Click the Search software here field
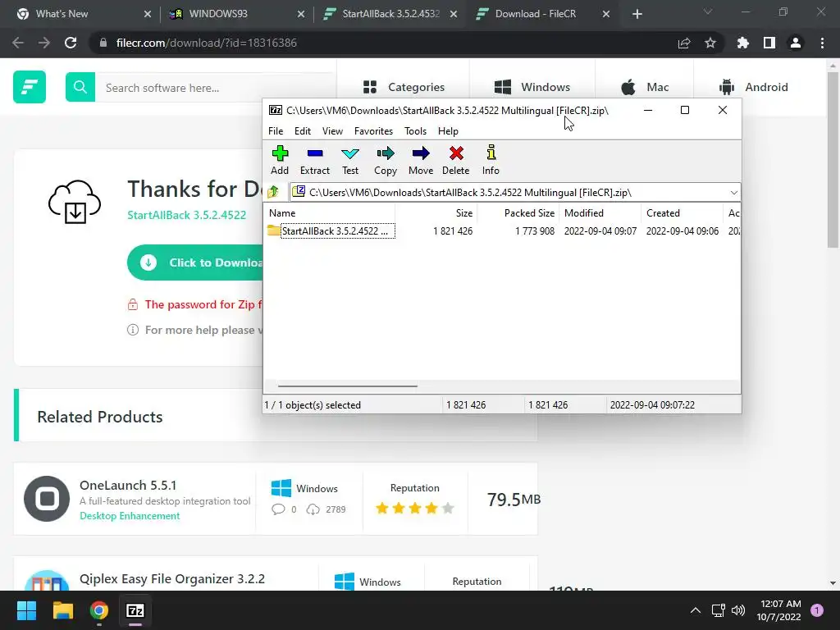The image size is (840, 630). coord(214,87)
